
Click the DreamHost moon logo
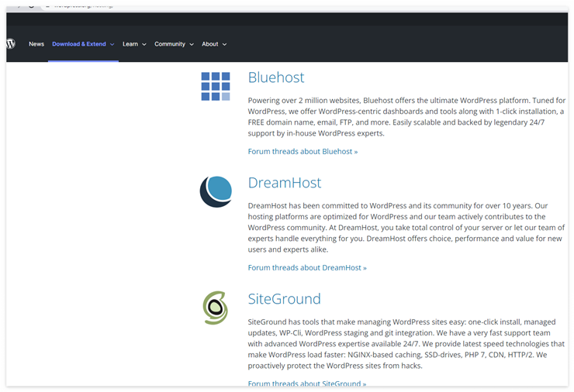216,191
